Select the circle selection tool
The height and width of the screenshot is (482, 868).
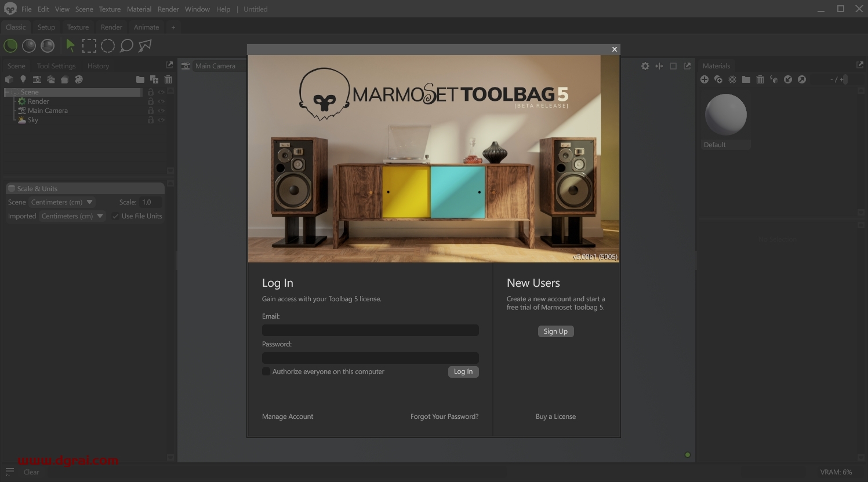[x=108, y=45]
